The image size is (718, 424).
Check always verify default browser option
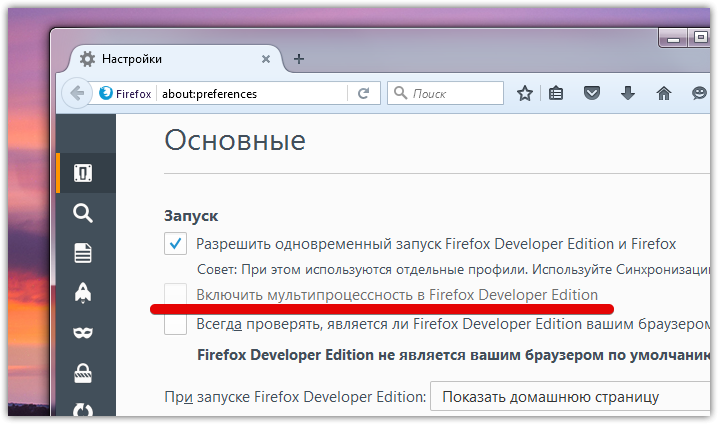click(x=175, y=324)
